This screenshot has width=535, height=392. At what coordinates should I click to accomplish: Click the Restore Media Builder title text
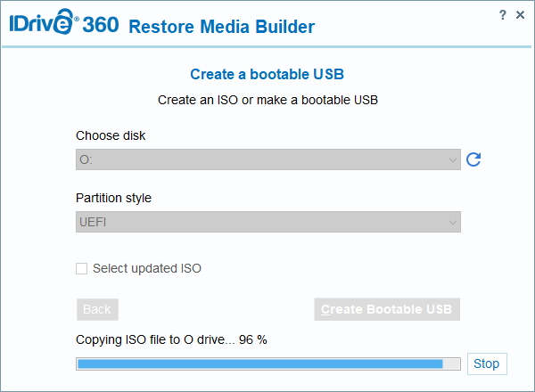coord(221,27)
